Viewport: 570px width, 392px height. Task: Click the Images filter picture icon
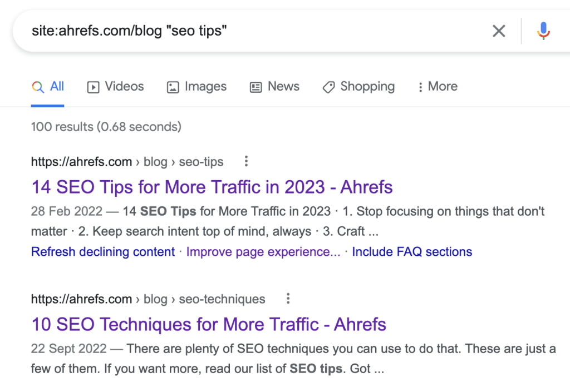click(x=174, y=87)
